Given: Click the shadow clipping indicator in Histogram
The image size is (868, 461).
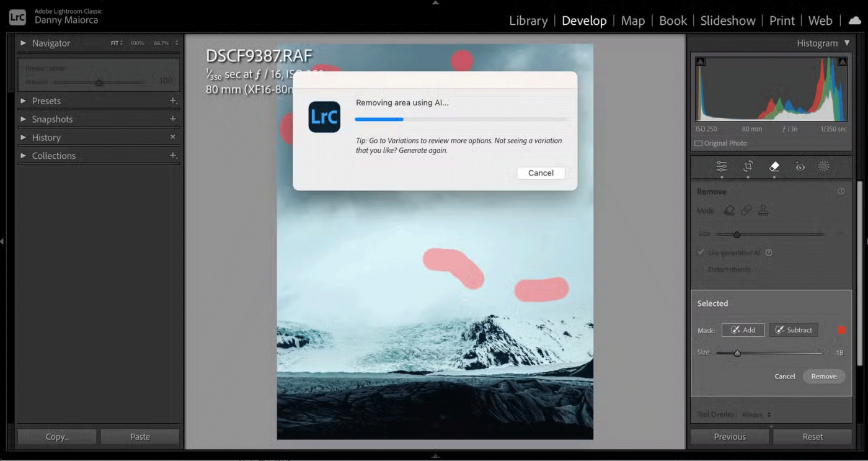Looking at the screenshot, I should tap(700, 61).
